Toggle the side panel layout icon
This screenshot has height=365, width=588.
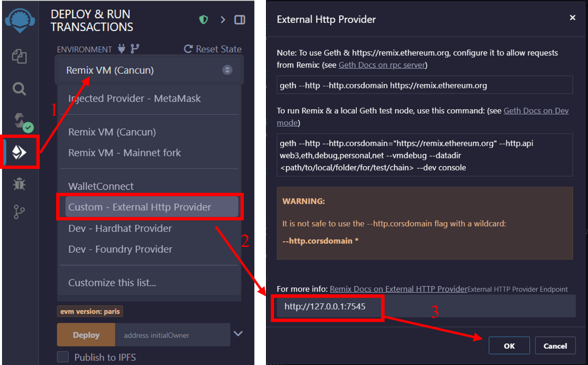coord(240,20)
